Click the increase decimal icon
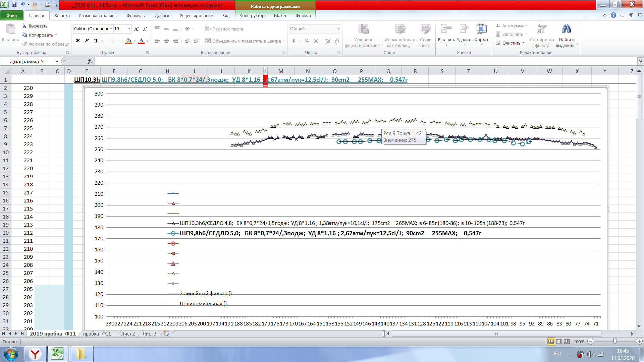Viewport: 644px width, 362px height. click(x=328, y=41)
